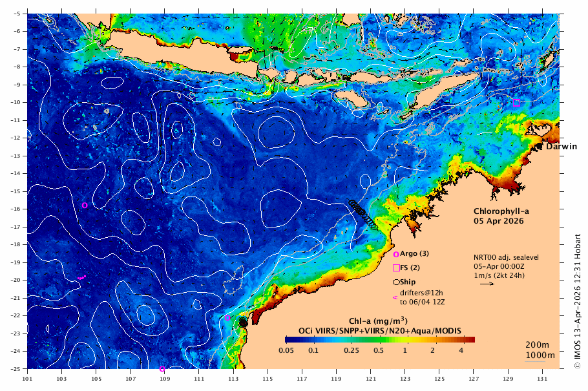Click the 1000m depth contour label
Image resolution: width=588 pixels, height=391 pixels.
coord(540,355)
